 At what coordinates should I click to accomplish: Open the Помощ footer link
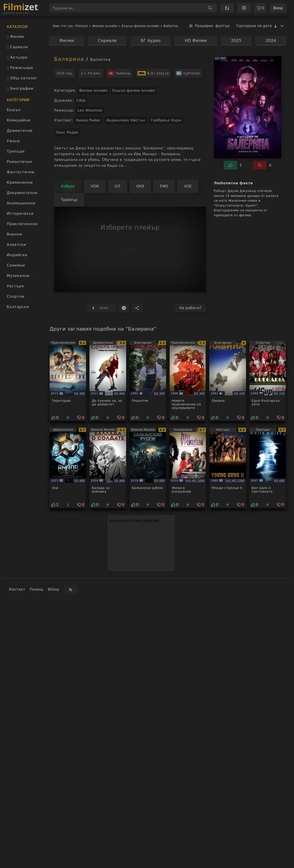click(x=36, y=590)
